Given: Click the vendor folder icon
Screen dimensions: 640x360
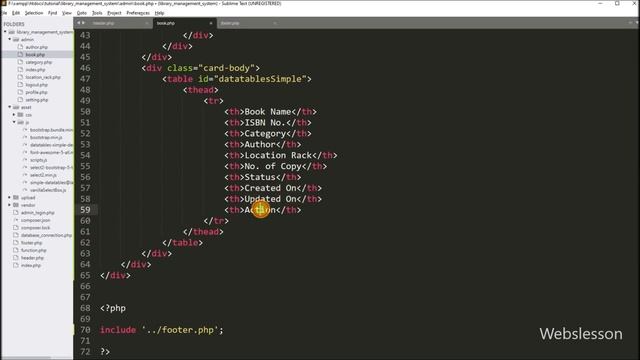Looking at the screenshot, I should coord(16,205).
